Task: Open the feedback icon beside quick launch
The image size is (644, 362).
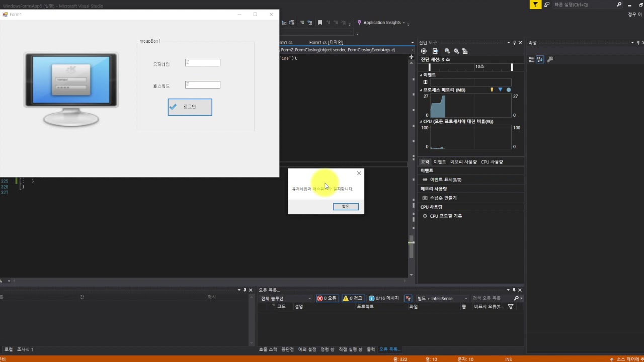Action: (x=547, y=5)
